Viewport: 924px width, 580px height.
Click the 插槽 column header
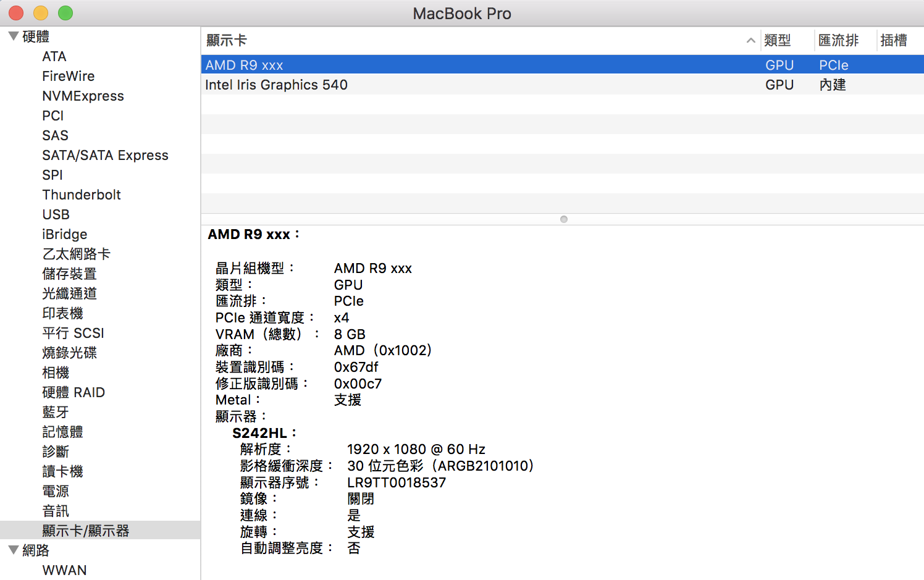893,41
